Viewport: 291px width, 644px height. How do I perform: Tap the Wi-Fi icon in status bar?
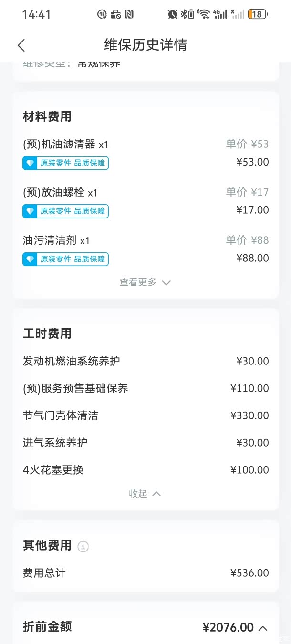pyautogui.click(x=204, y=14)
